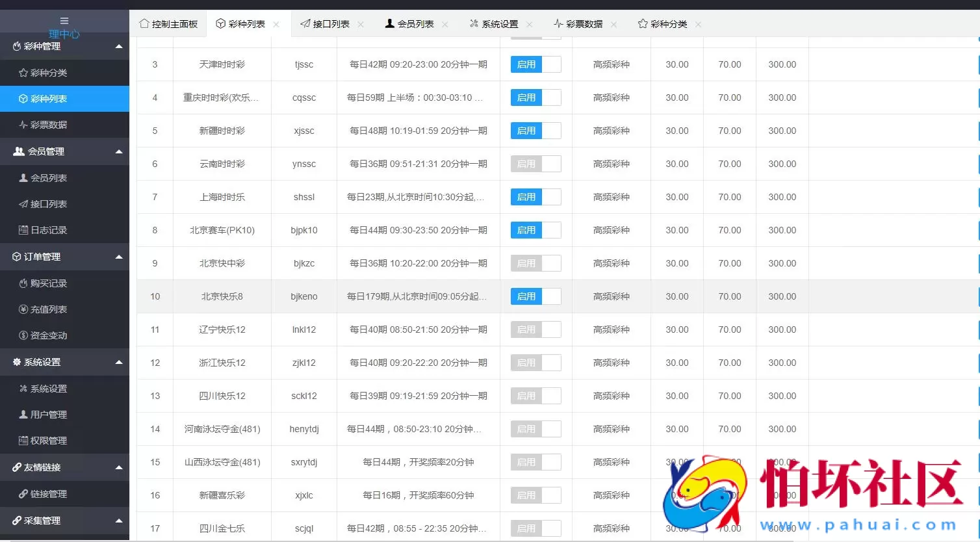Collapse the 友情链接 sidebar section
This screenshot has width=980, height=542.
(x=119, y=467)
